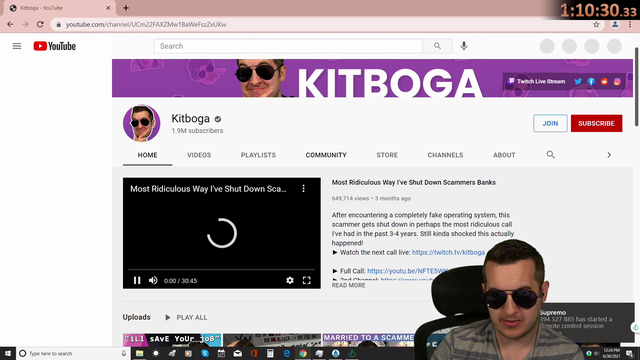Image resolution: width=640 pixels, height=360 pixels.
Task: Click the search magnifier button
Action: click(437, 46)
